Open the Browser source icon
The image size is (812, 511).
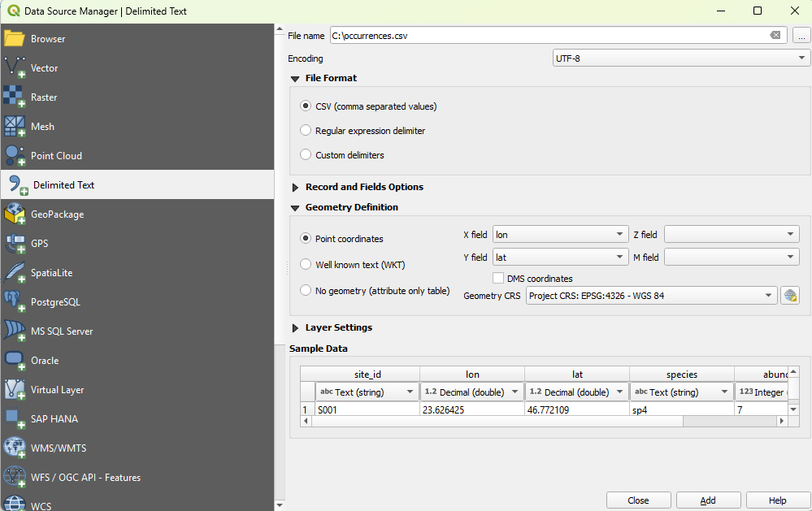(14, 39)
